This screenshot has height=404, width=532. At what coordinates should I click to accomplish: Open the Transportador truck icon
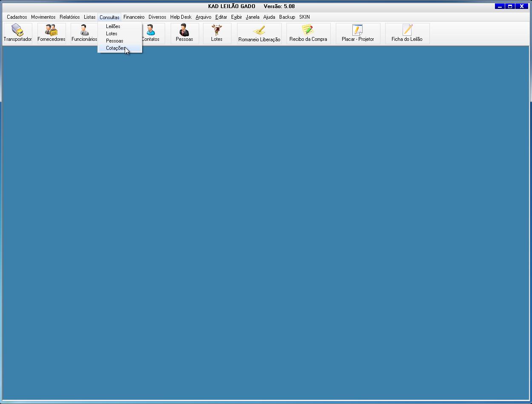(18, 34)
